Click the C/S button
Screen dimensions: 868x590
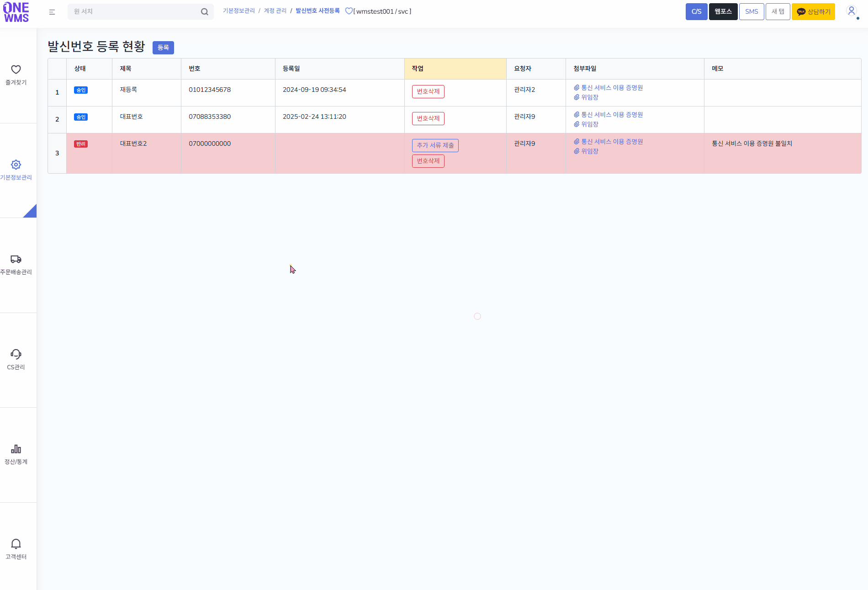tap(696, 12)
